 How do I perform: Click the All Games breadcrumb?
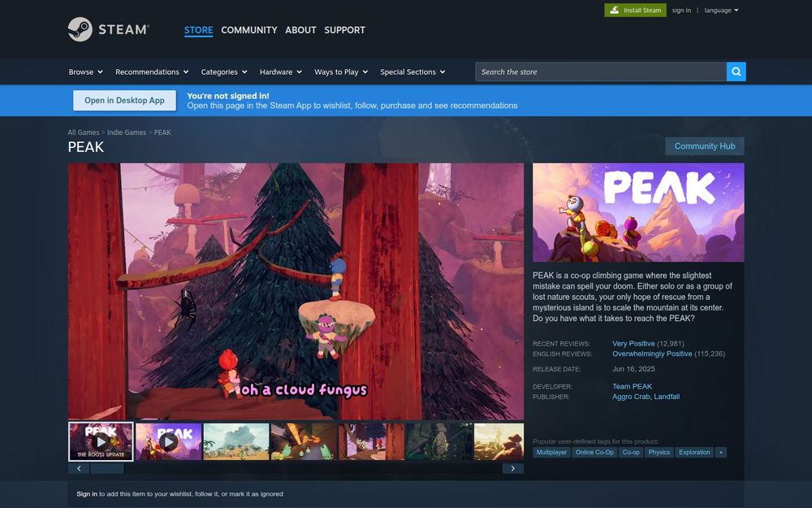pyautogui.click(x=84, y=132)
